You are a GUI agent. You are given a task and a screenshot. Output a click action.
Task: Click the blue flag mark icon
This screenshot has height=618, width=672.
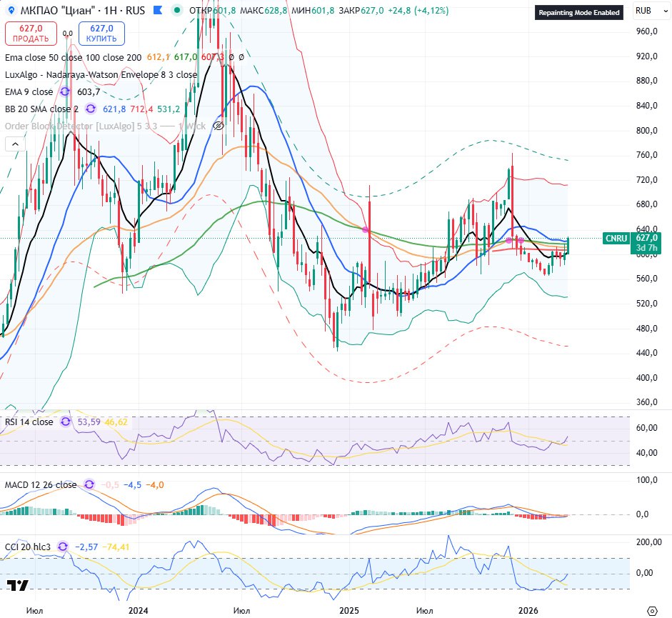158,11
